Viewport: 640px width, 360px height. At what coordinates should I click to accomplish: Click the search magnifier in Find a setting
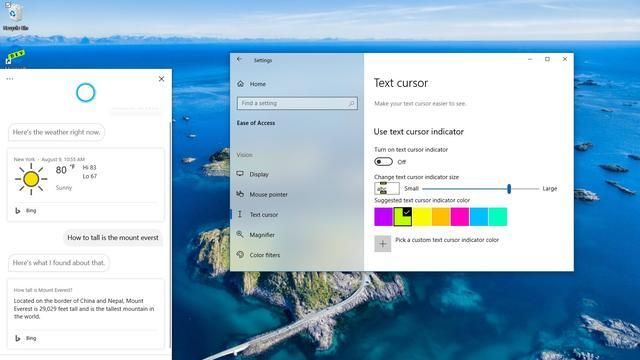pos(351,104)
